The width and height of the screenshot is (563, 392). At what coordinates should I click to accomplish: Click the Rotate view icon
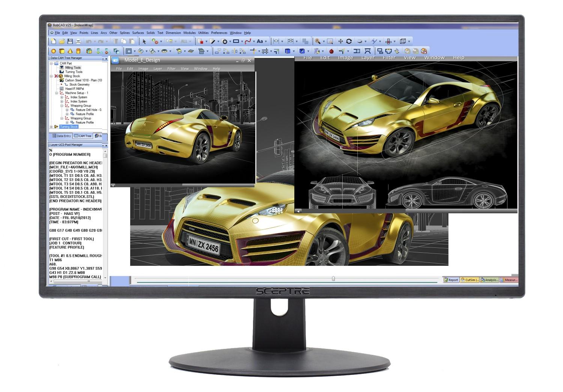(349, 41)
